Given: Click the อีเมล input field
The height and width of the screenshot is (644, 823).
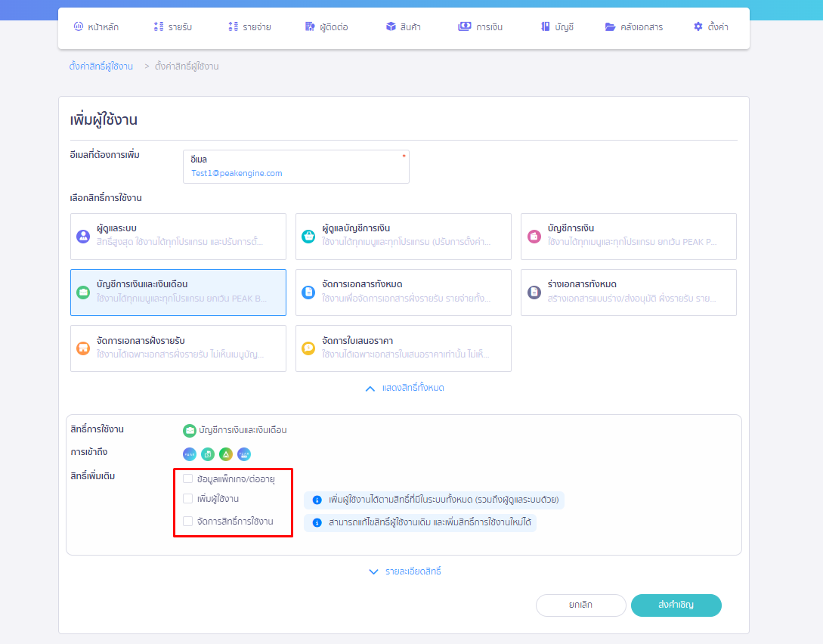Looking at the screenshot, I should tap(295, 173).
